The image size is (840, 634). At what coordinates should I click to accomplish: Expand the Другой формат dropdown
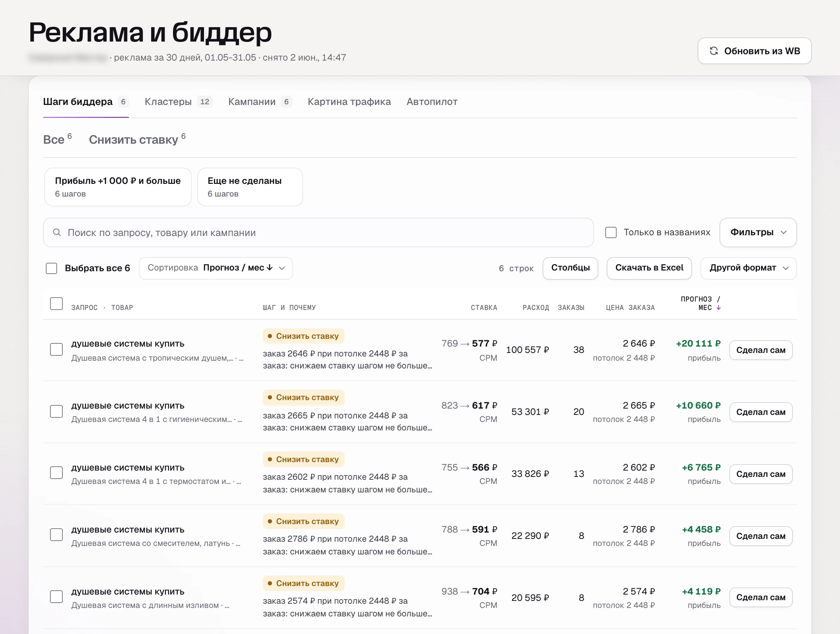click(748, 268)
